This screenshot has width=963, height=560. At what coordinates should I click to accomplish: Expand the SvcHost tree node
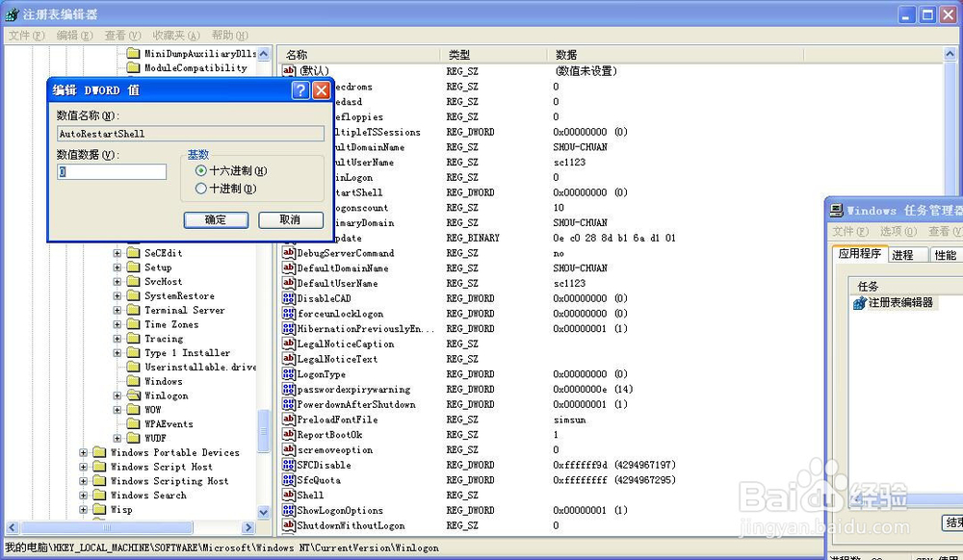[117, 282]
